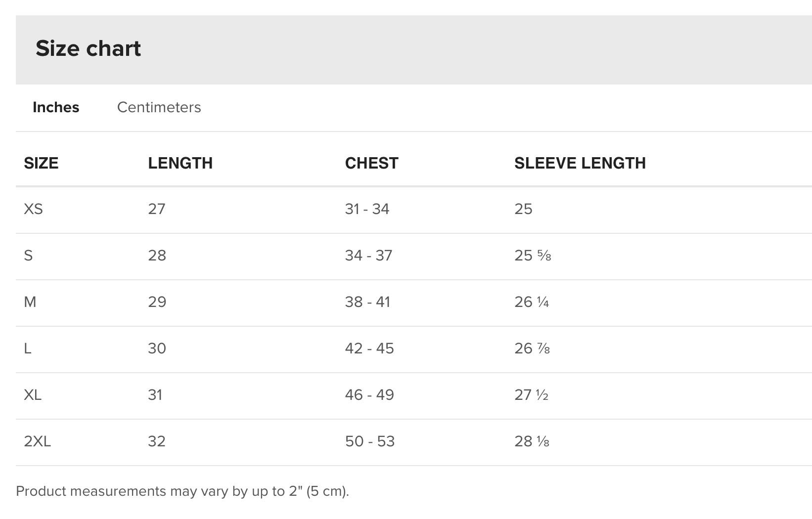Click chest value 38 - 41
This screenshot has height=519, width=812.
coord(367,302)
